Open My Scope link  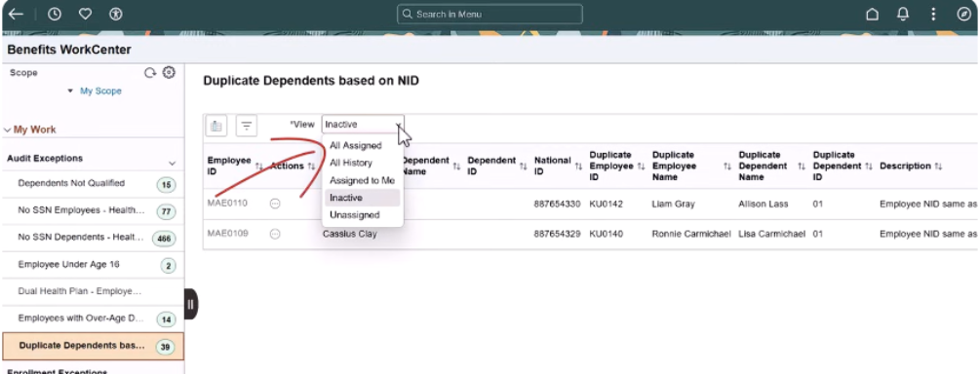(x=100, y=92)
